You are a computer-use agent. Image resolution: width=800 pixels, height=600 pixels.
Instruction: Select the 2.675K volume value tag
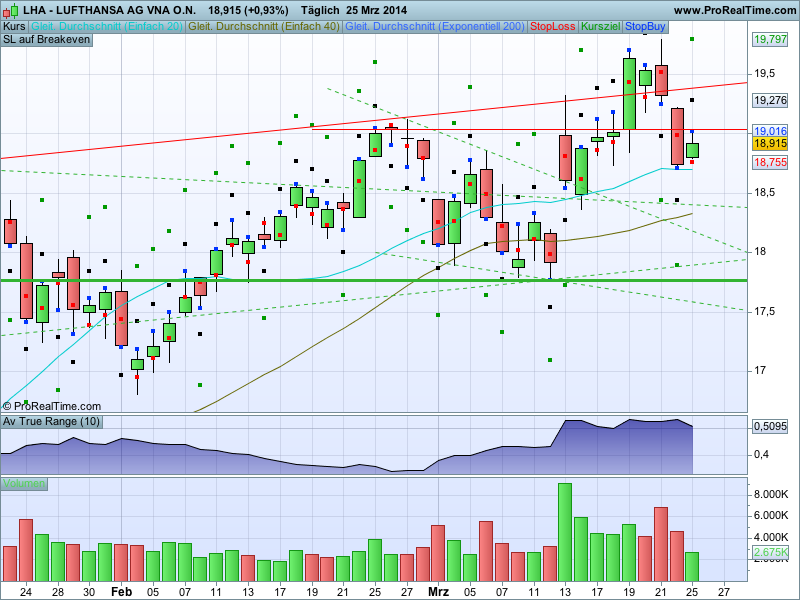tap(770, 552)
